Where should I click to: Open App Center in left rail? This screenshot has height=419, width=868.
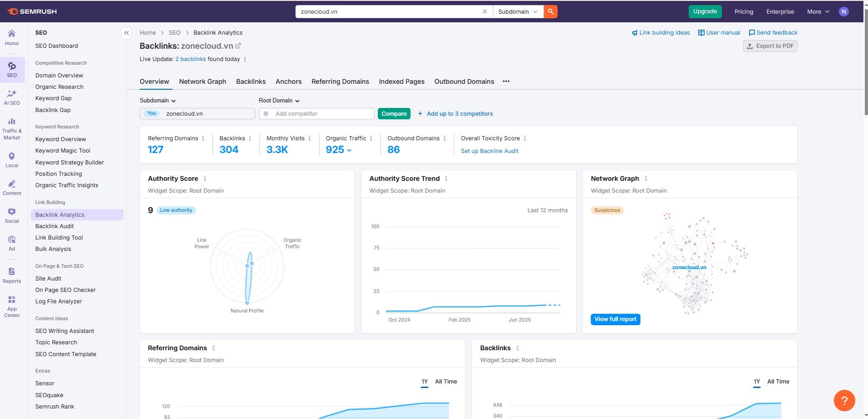pyautogui.click(x=12, y=306)
